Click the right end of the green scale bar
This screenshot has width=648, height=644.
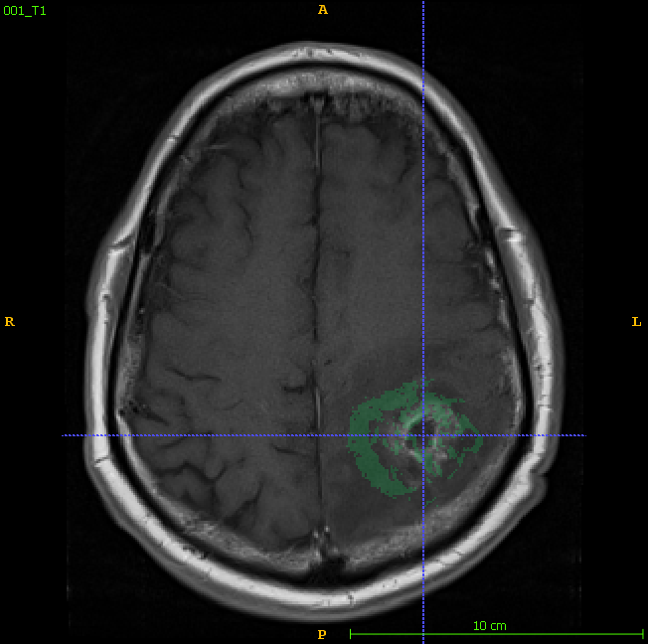(642, 634)
